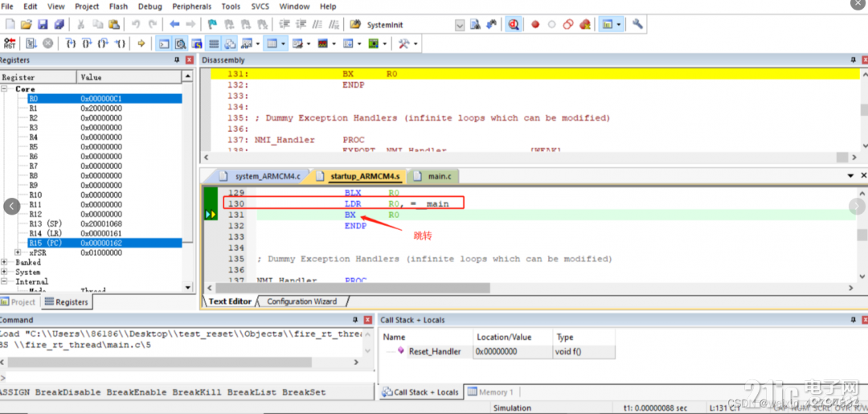The width and height of the screenshot is (868, 414).
Task: Open the Peripherals menu
Action: 191,6
